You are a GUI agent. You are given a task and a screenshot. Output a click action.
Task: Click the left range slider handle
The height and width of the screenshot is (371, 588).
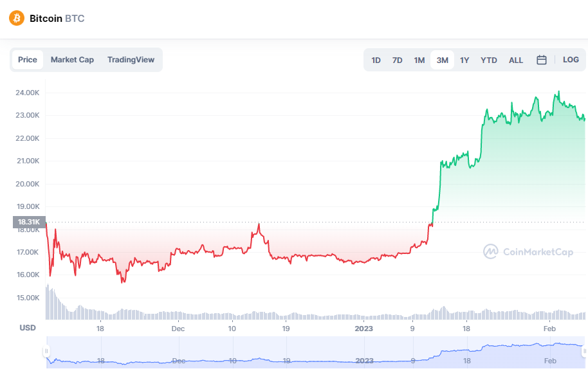pyautogui.click(x=46, y=351)
